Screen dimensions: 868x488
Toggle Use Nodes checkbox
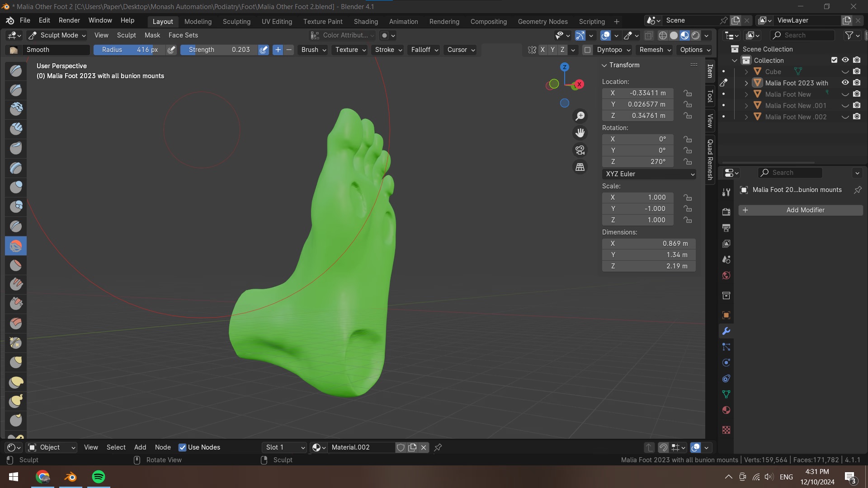(x=182, y=447)
